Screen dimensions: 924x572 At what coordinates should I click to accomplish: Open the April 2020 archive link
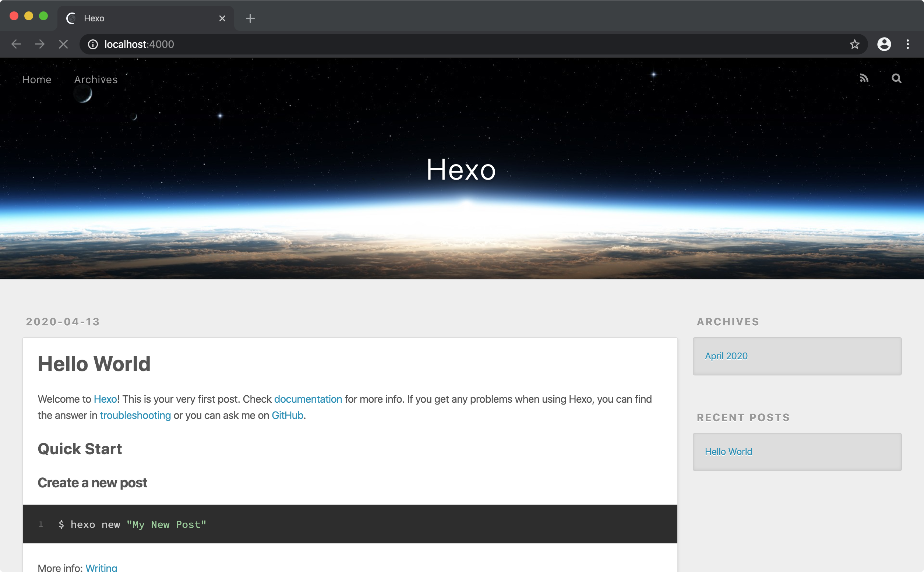pyautogui.click(x=726, y=356)
